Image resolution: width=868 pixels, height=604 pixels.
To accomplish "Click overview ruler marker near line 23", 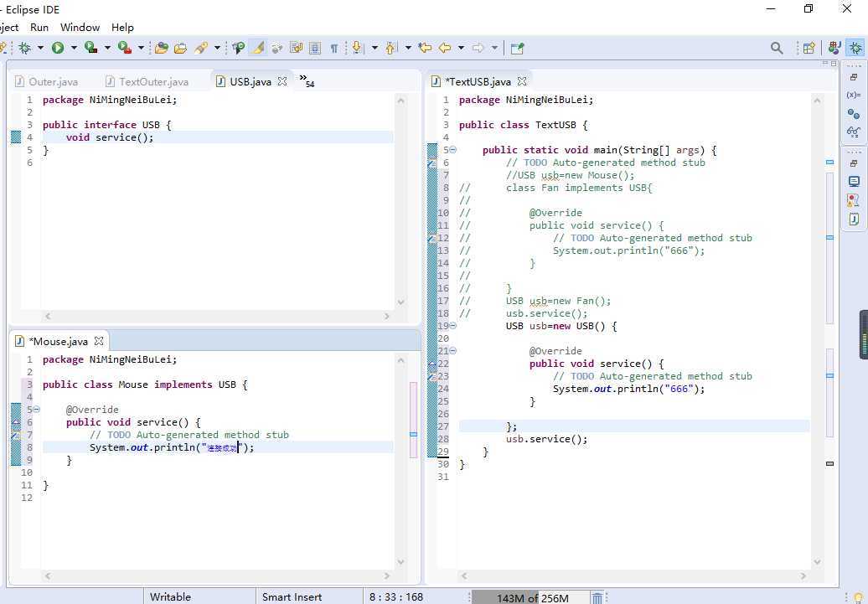I will (829, 375).
